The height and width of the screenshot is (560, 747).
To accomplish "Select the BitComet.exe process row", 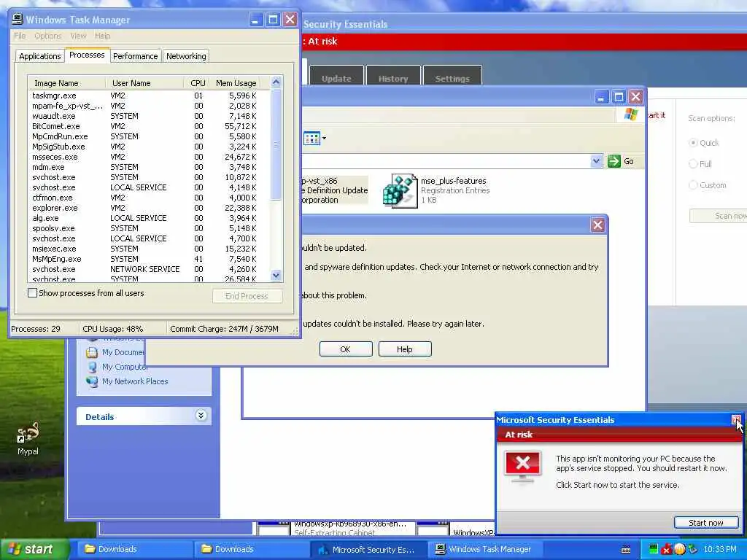I will [145, 126].
